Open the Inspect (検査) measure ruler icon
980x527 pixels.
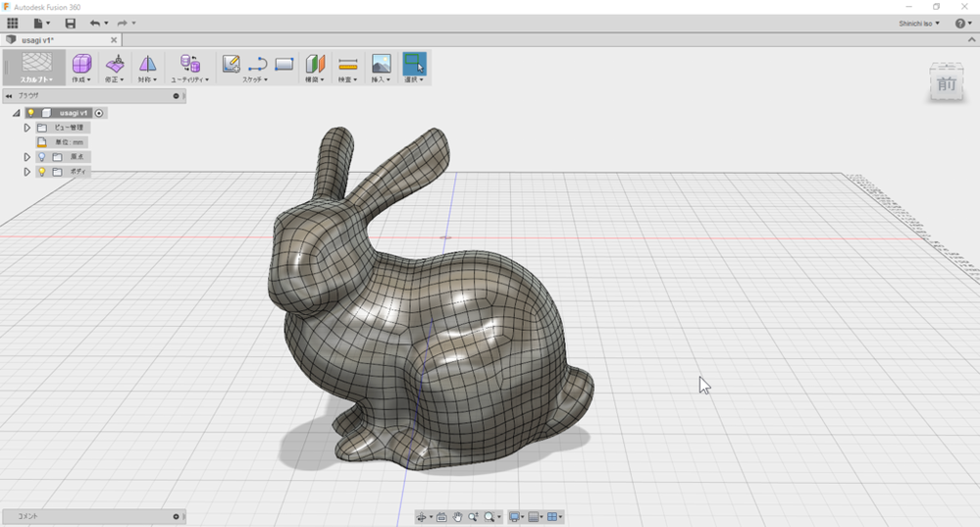(347, 65)
